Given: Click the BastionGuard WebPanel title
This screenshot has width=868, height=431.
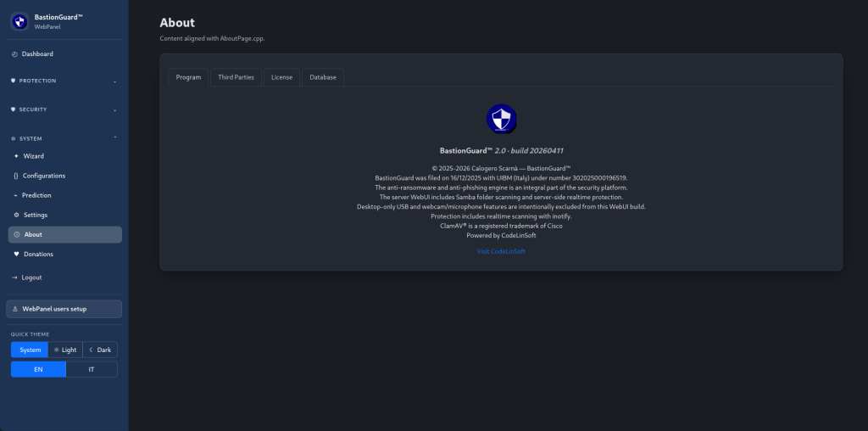Looking at the screenshot, I should point(58,21).
